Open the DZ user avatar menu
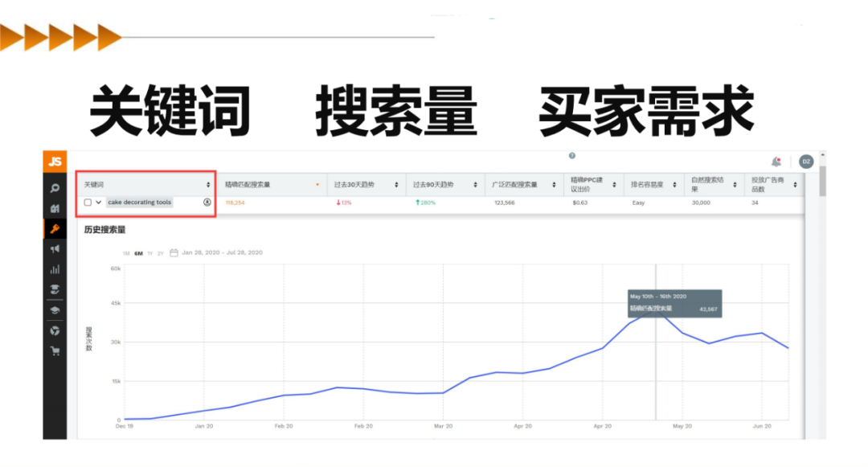This screenshot has height=467, width=868. (x=806, y=162)
